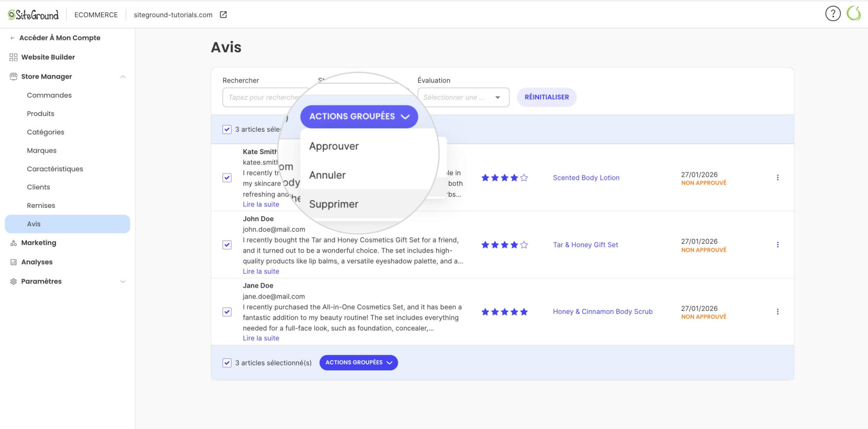
Task: Open the Évaluation dropdown
Action: click(x=463, y=98)
